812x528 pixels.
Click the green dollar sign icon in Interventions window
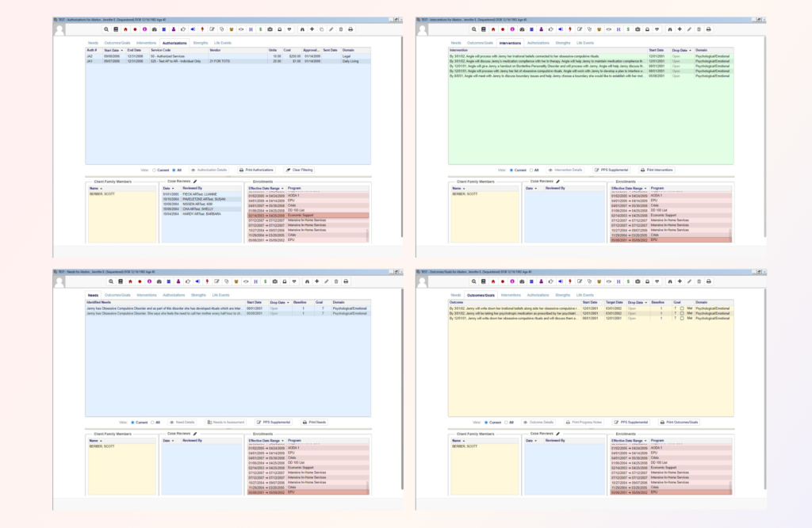click(628, 29)
